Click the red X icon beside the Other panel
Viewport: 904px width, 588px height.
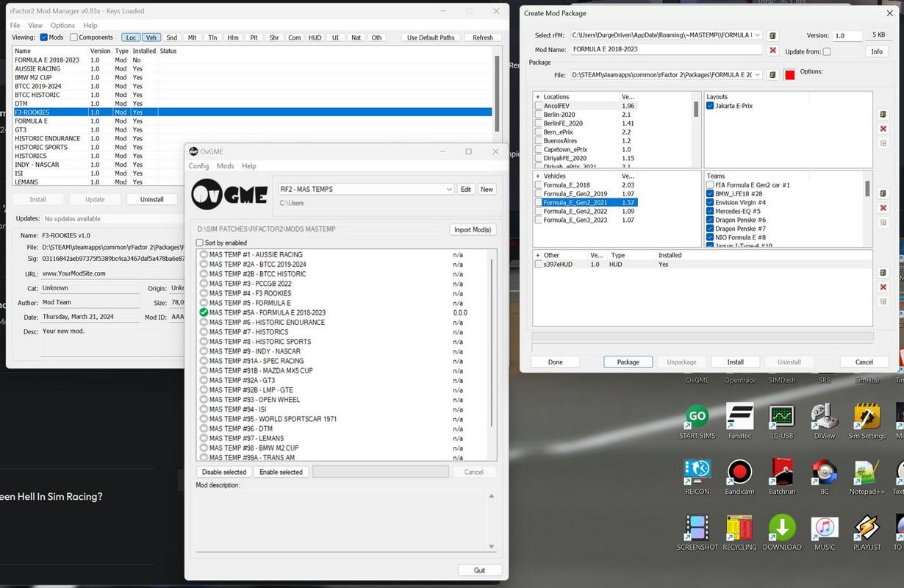point(883,287)
